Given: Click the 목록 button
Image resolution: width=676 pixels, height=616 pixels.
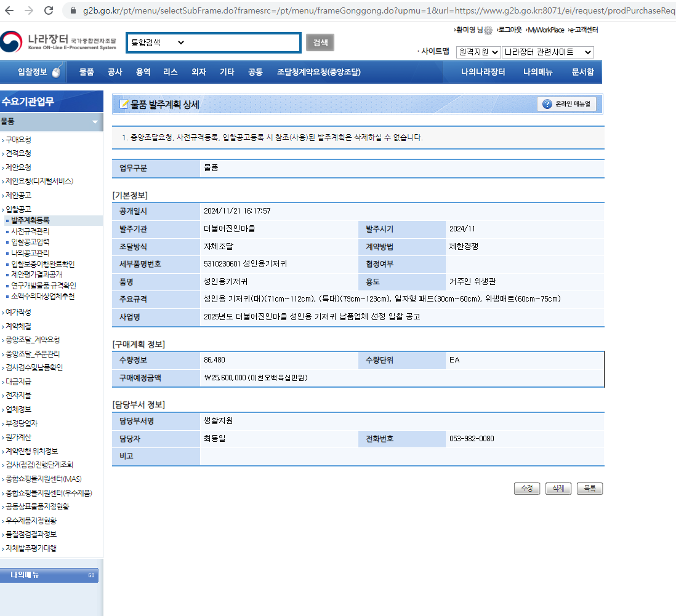Looking at the screenshot, I should 590,489.
